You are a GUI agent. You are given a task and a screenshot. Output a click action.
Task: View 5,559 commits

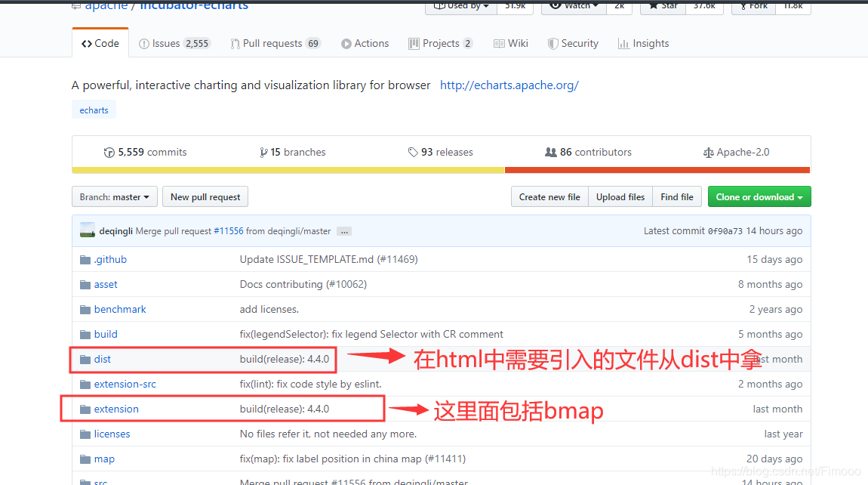[x=146, y=152]
